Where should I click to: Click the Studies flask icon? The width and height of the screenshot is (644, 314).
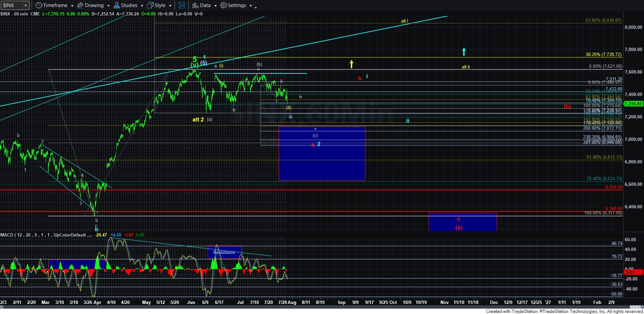tap(117, 5)
